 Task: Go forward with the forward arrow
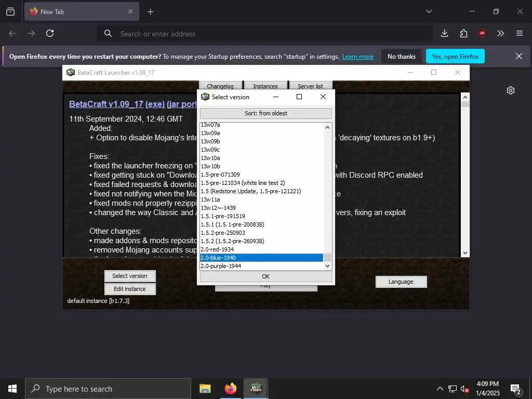click(31, 33)
